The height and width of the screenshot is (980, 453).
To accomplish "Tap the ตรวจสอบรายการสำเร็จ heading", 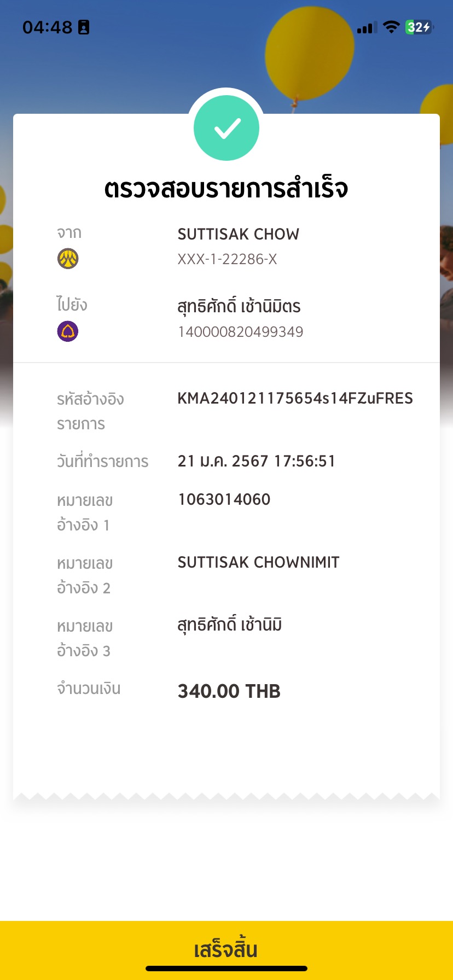I will coord(226,189).
